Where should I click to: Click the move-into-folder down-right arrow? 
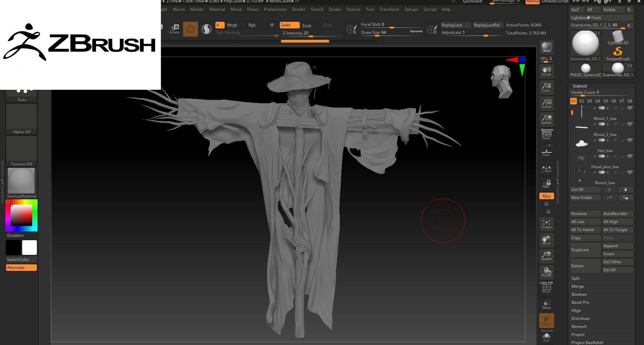point(626,198)
